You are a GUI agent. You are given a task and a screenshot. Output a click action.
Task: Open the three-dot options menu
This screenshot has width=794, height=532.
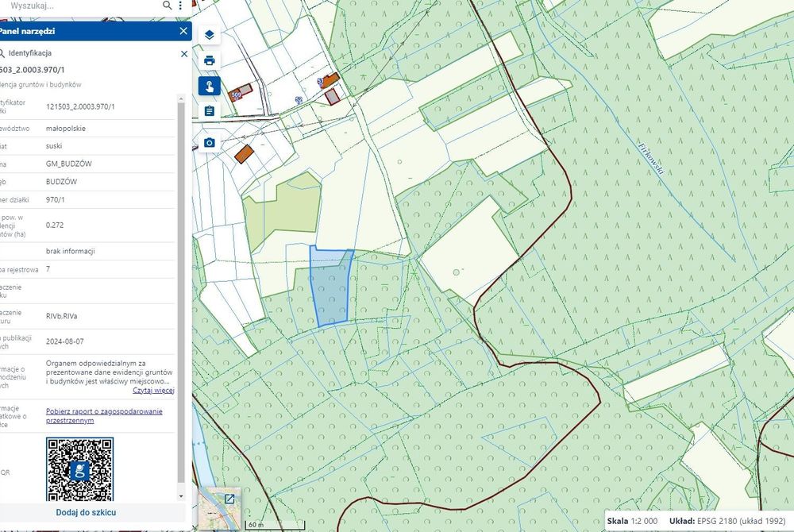click(x=180, y=6)
